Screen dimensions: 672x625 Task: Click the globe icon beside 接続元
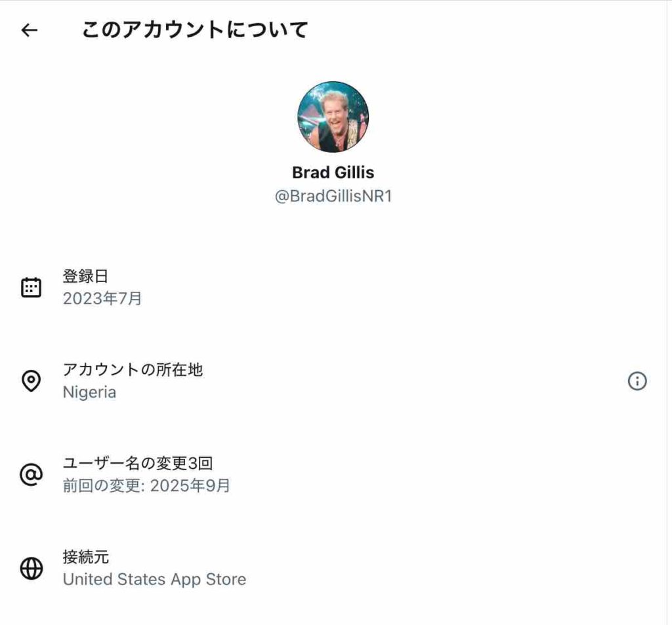(x=31, y=569)
